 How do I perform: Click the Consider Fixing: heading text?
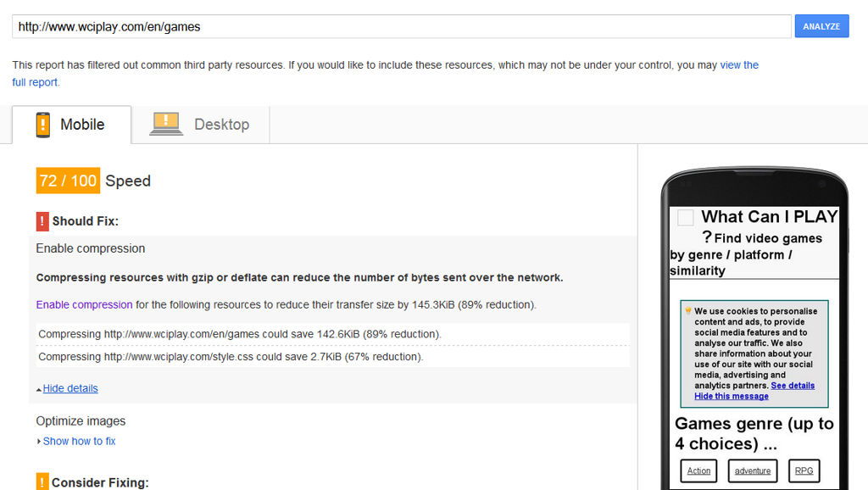[x=100, y=483]
